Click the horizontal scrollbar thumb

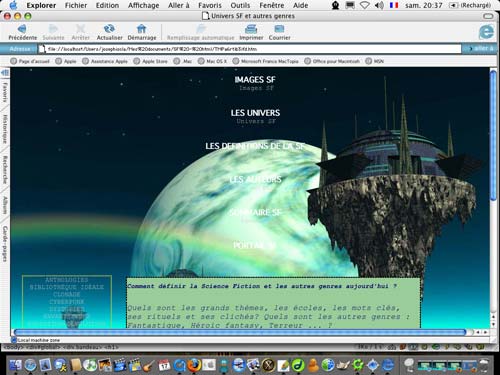(x=240, y=332)
